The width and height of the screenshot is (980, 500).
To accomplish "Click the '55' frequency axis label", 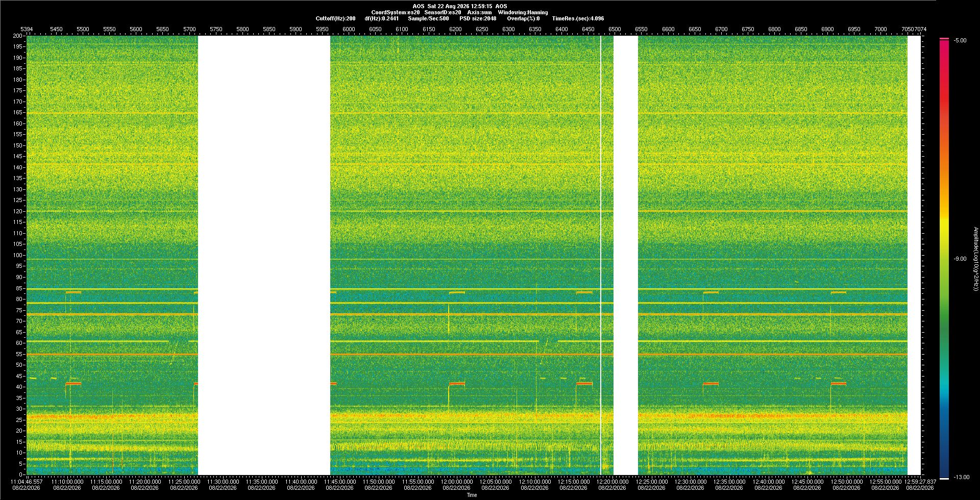I will (x=19, y=354).
